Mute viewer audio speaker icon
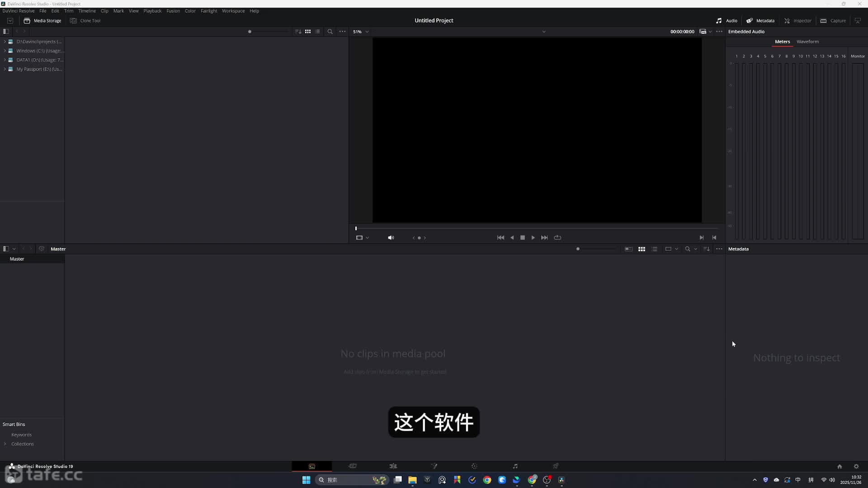Image resolution: width=868 pixels, height=488 pixels. point(391,238)
